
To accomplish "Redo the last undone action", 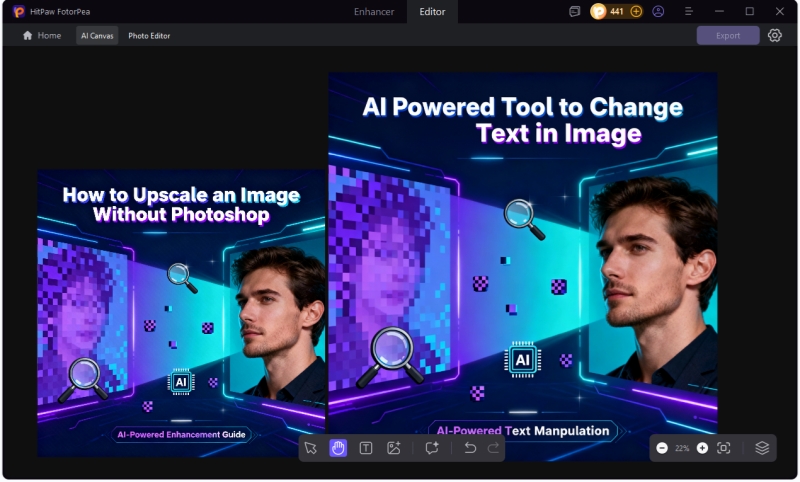I will [x=493, y=448].
